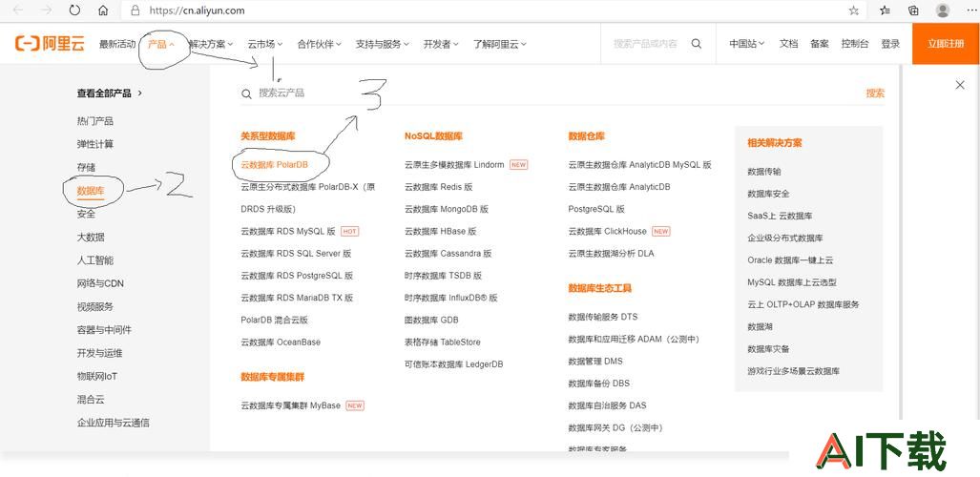Select 数据库 category

pos(91,191)
